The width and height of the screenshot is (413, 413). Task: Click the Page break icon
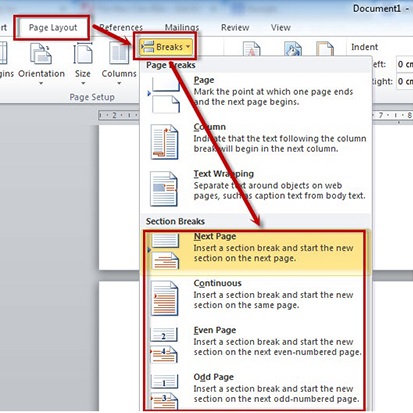click(x=165, y=95)
